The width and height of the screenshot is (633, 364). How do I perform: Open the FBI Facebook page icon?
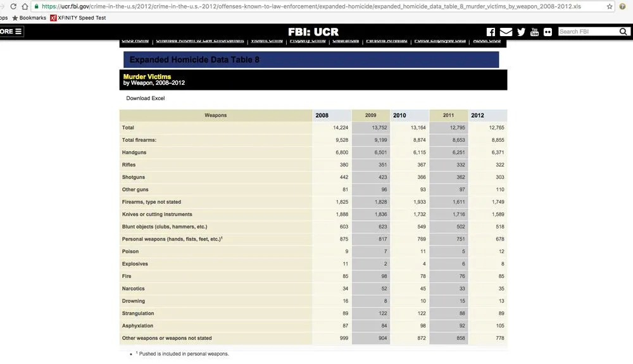point(491,32)
